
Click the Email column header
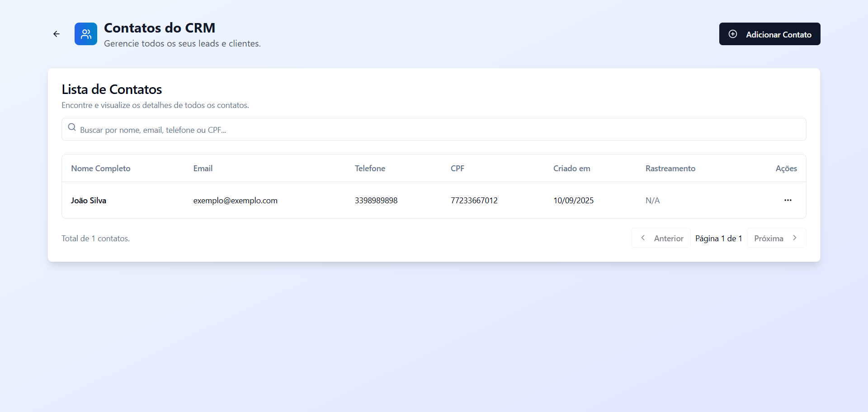click(x=203, y=169)
